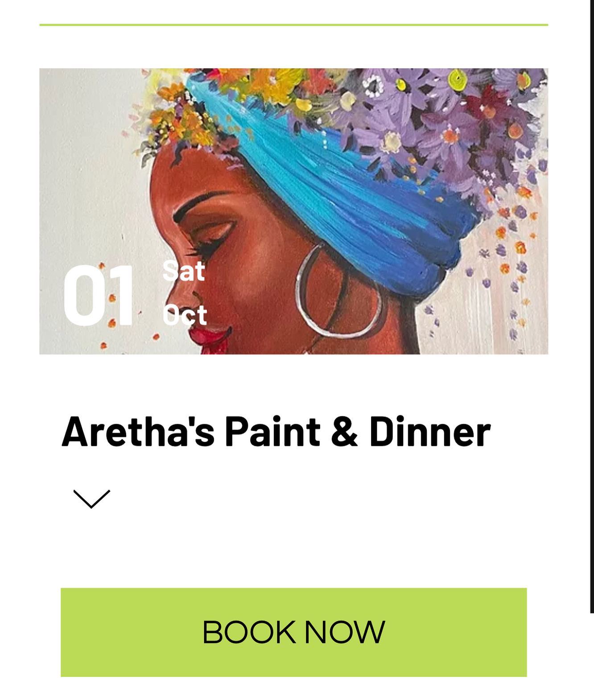Click the ampersand in the event title

point(345,432)
